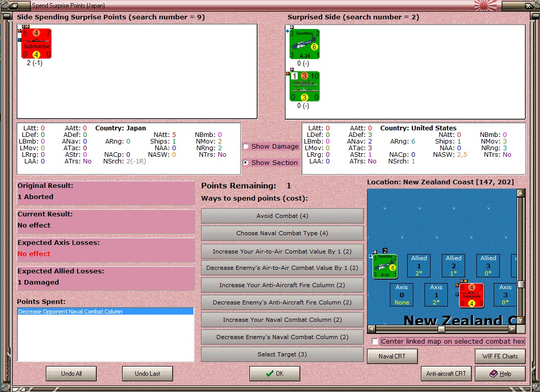Click the map scroll up arrow
The height and width of the screenshot is (392, 540).
point(521,192)
